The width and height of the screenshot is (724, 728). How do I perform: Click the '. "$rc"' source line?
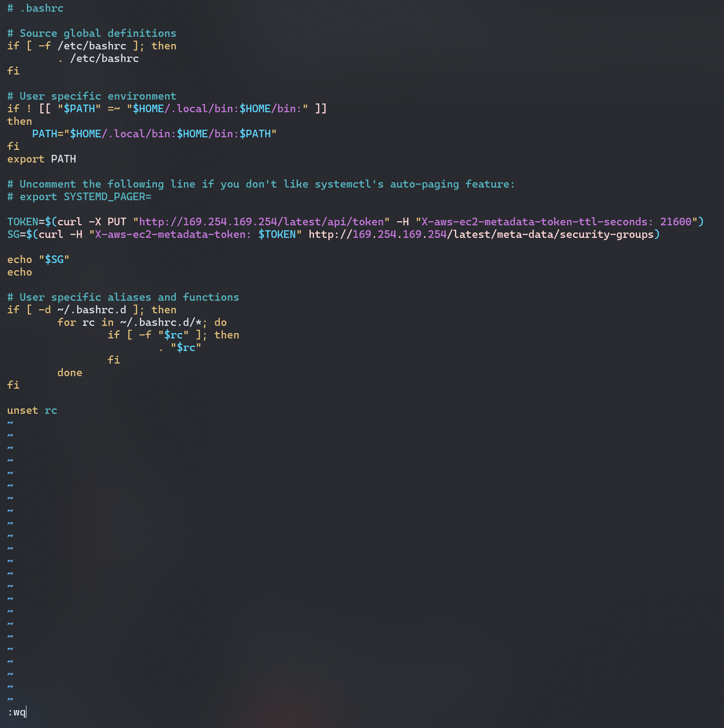180,347
